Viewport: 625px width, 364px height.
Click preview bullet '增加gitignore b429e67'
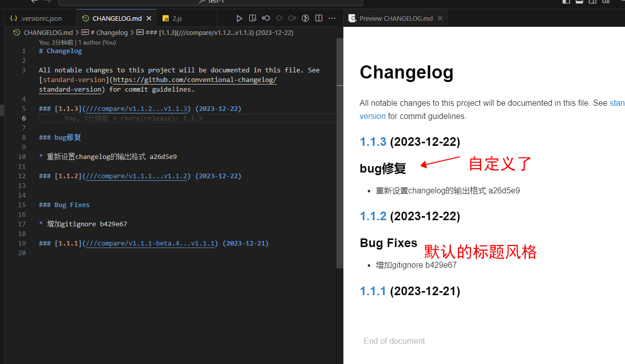[416, 265]
